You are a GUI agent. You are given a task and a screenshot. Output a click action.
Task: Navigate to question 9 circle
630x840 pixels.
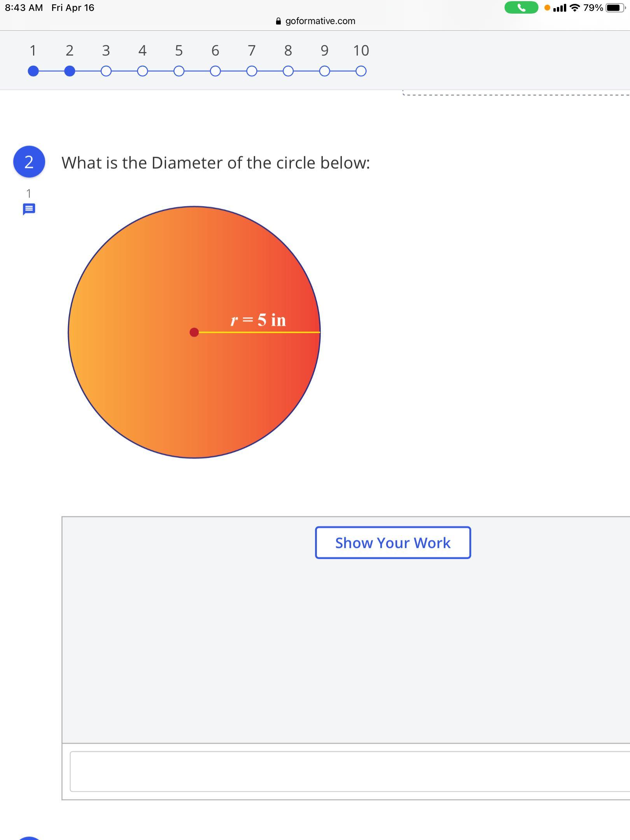[324, 71]
